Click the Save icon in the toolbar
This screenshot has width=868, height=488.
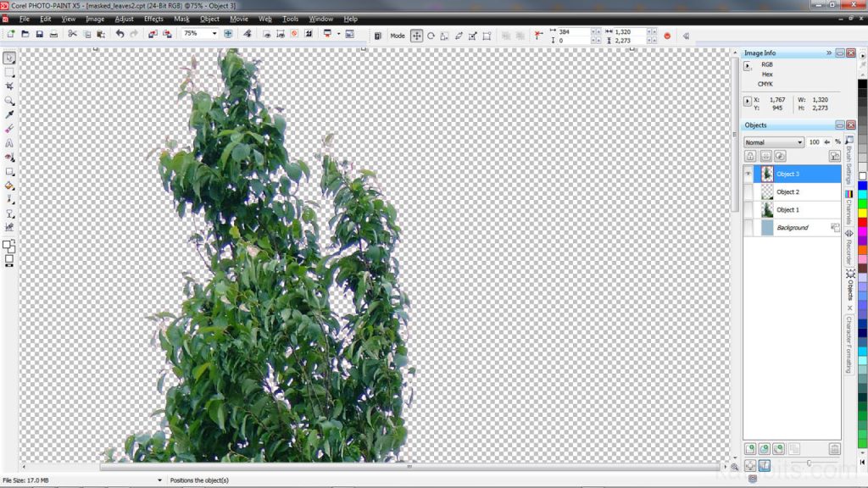(x=41, y=35)
